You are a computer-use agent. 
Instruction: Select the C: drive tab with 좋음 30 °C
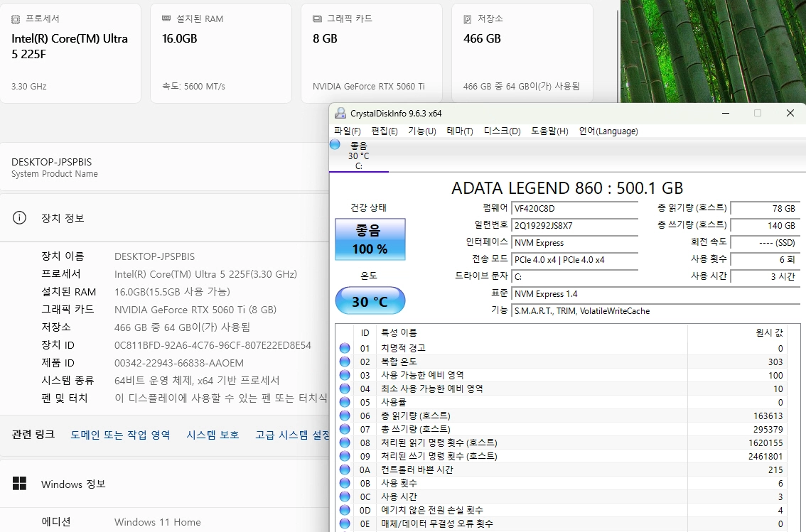(x=359, y=156)
